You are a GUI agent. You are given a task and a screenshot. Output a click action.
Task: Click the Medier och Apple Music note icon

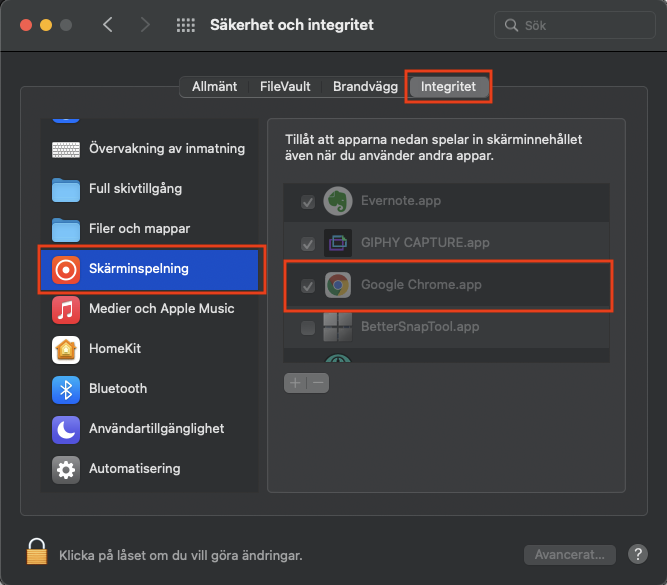(66, 309)
